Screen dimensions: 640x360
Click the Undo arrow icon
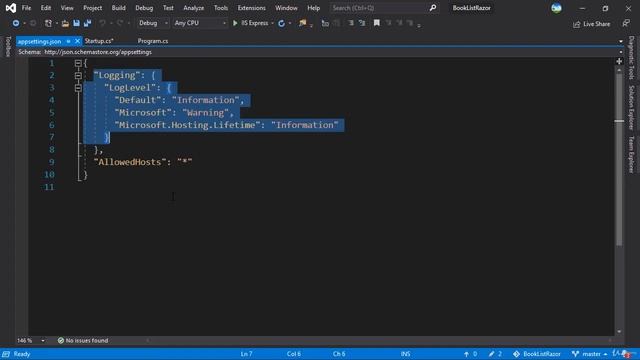tap(102, 23)
